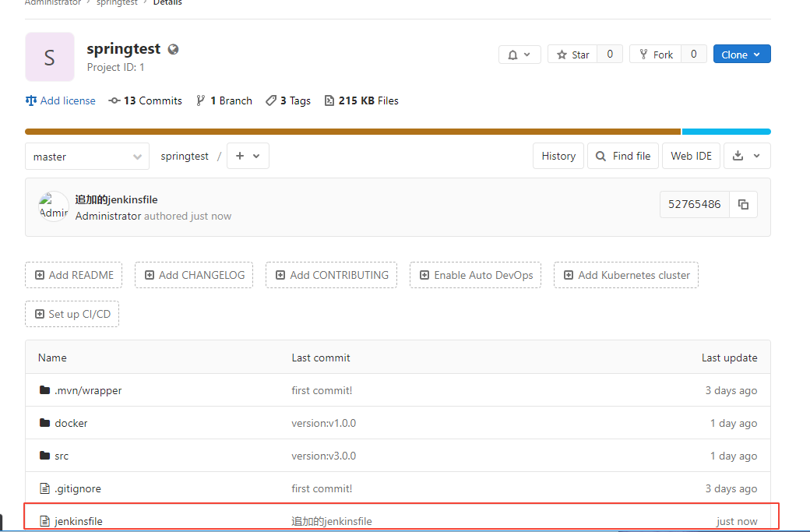
Task: Click the springtest breadcrumb at top
Action: click(x=118, y=2)
